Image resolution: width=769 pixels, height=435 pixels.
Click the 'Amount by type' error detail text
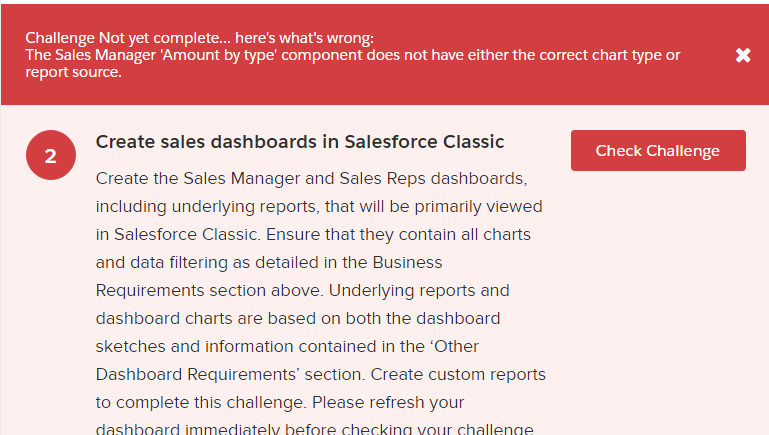click(352, 55)
